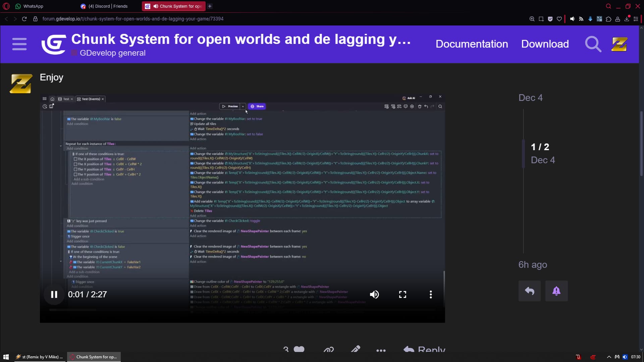Screen dimensions: 644x362
Task: Pause the video playback
Action: [54, 294]
